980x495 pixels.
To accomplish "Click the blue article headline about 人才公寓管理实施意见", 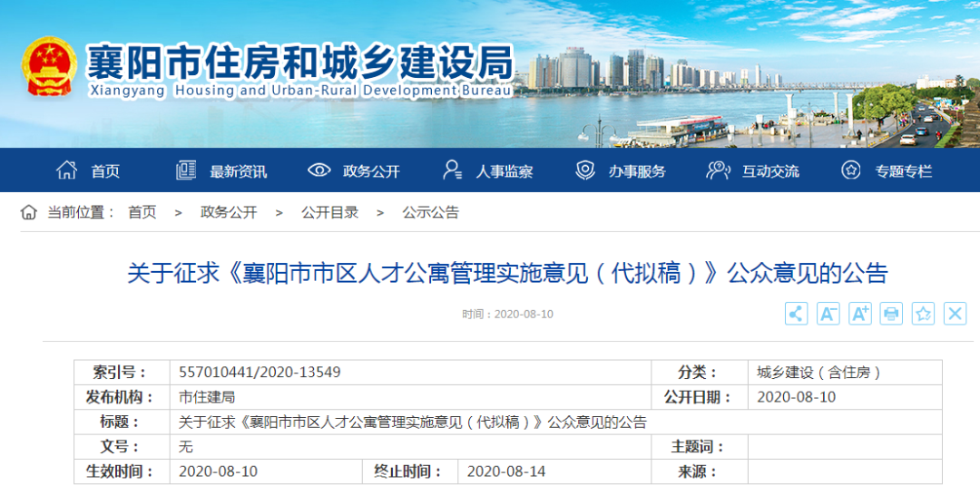I will [x=507, y=274].
